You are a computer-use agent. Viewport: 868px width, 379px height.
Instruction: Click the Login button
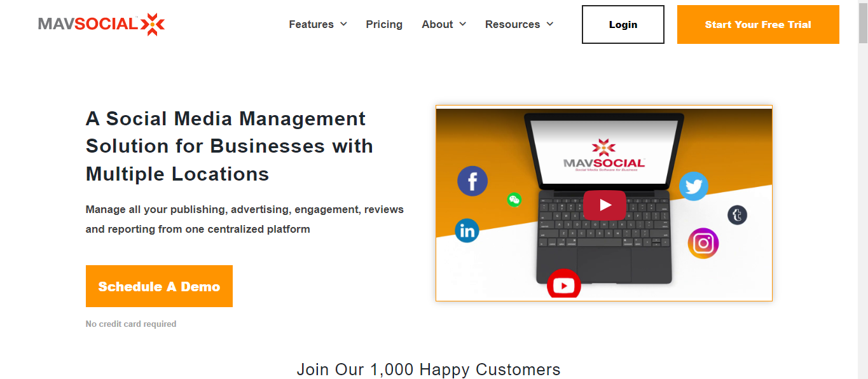tap(623, 25)
